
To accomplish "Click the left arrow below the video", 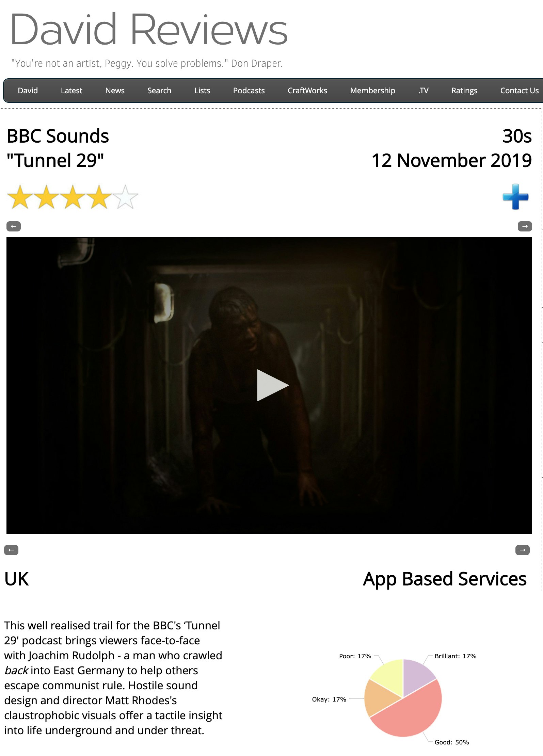I will 11,550.
